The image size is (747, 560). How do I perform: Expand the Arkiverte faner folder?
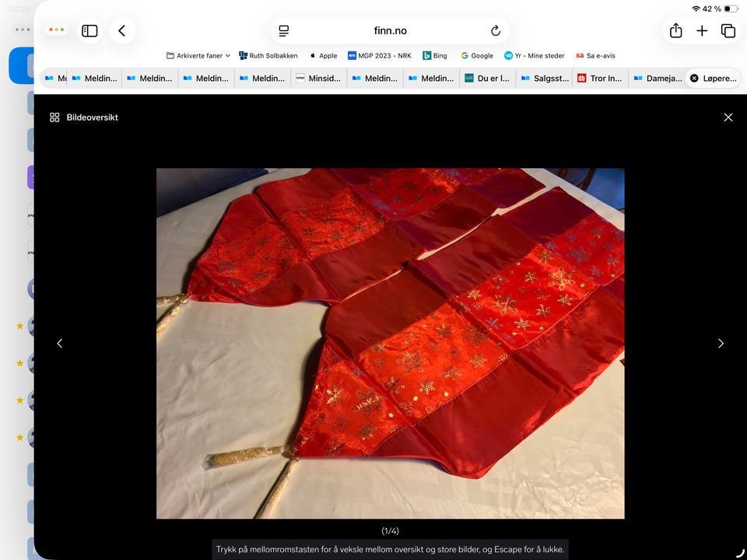click(x=198, y=56)
